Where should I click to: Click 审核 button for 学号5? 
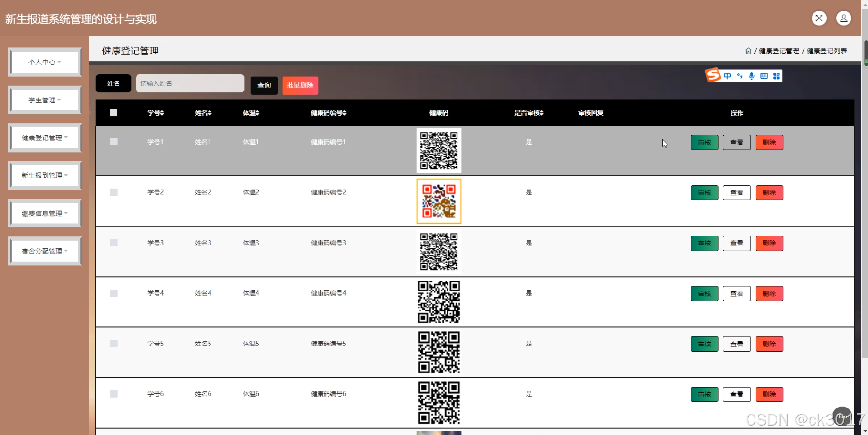pos(704,344)
